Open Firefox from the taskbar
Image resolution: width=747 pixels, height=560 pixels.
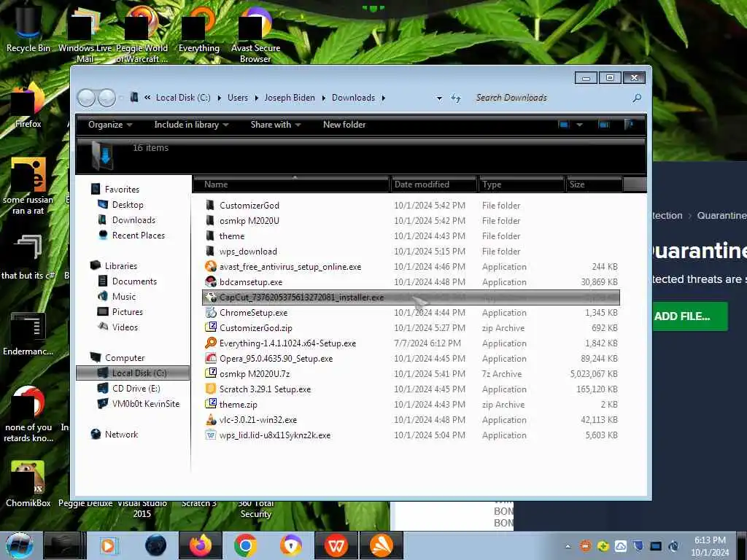[x=201, y=545]
